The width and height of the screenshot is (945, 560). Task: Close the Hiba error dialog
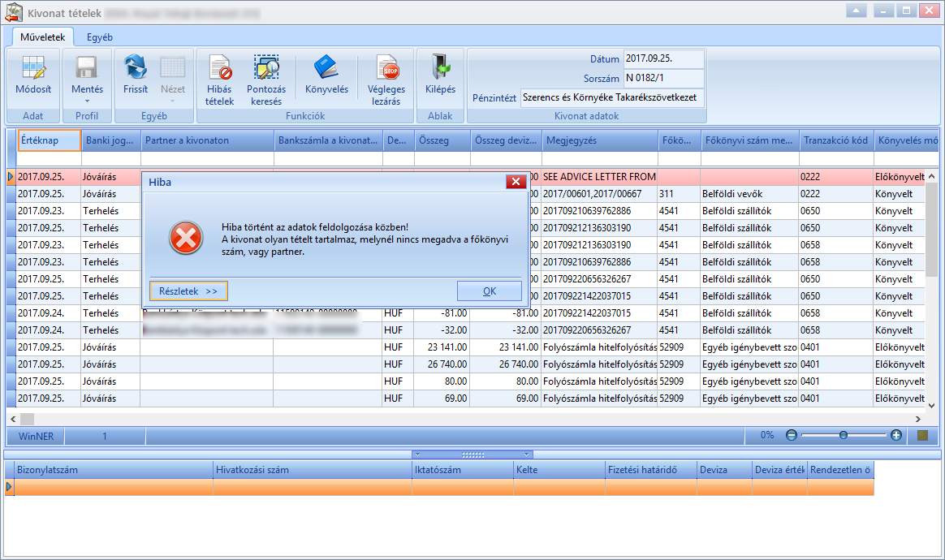pyautogui.click(x=516, y=182)
